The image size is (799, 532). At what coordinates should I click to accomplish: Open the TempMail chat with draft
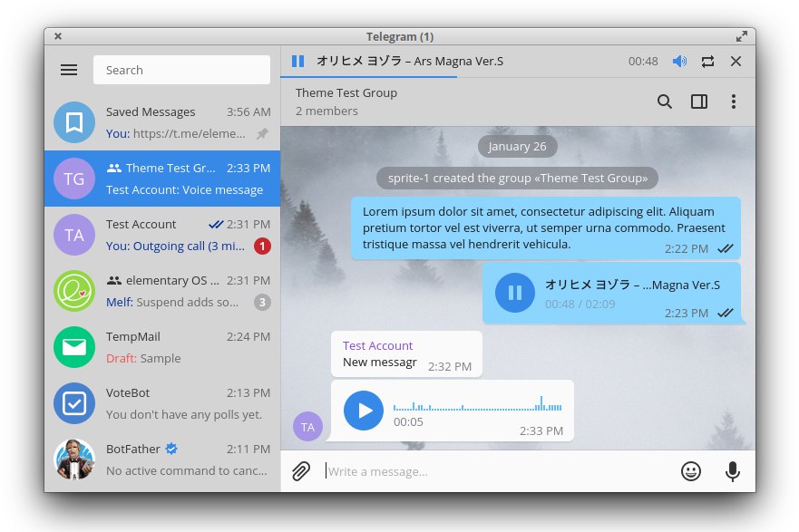[x=162, y=347]
